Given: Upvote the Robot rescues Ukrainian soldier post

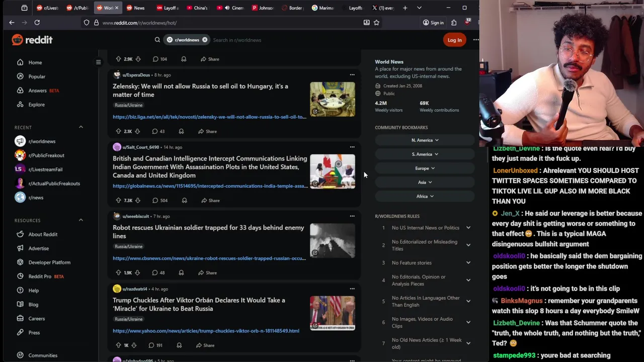Looking at the screenshot, I should click(x=118, y=273).
